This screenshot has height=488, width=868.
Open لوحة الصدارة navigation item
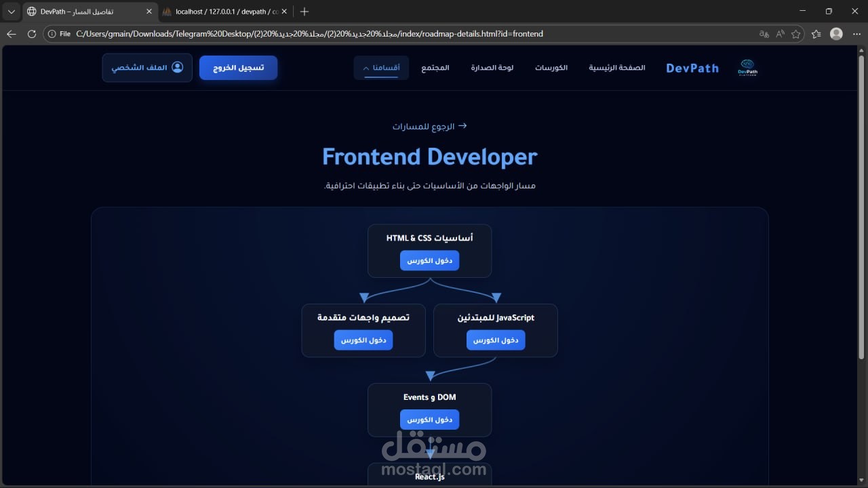(492, 68)
